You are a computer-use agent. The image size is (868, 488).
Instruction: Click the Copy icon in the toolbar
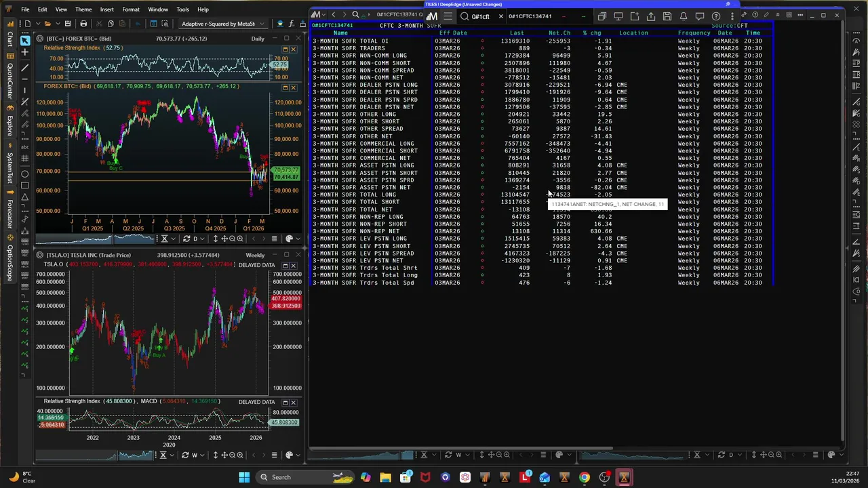coord(111,24)
